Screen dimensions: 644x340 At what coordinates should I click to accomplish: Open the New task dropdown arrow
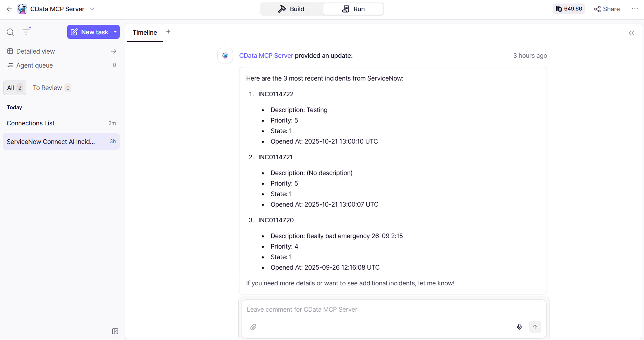coord(115,32)
